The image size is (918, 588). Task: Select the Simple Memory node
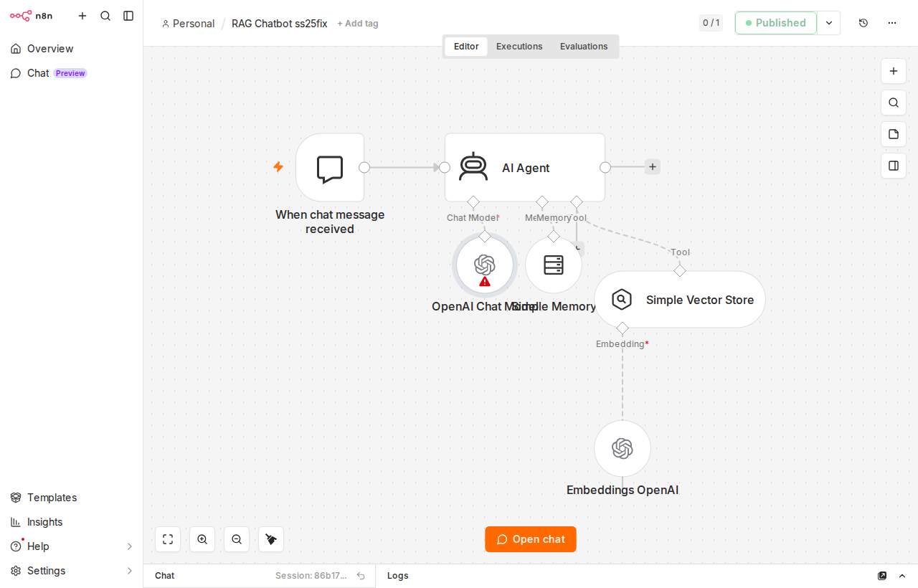554,265
